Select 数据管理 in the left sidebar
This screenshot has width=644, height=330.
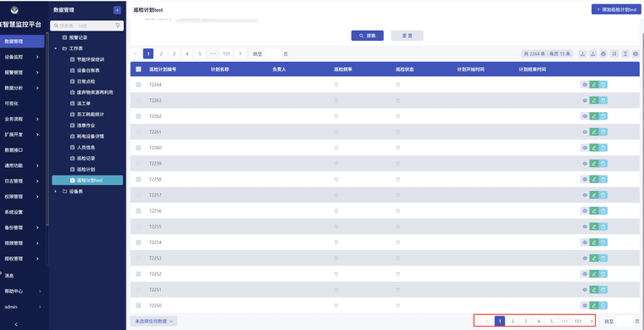22,41
